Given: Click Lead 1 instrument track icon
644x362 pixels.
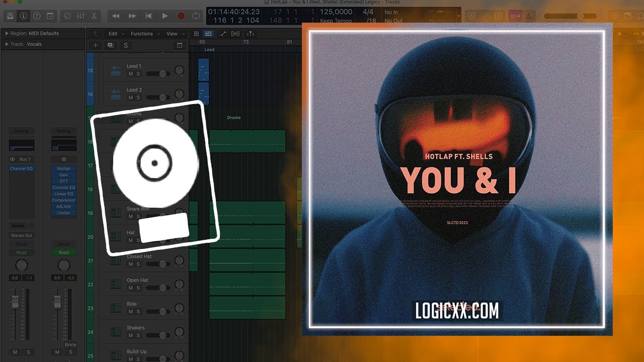Looking at the screenshot, I should point(115,71).
